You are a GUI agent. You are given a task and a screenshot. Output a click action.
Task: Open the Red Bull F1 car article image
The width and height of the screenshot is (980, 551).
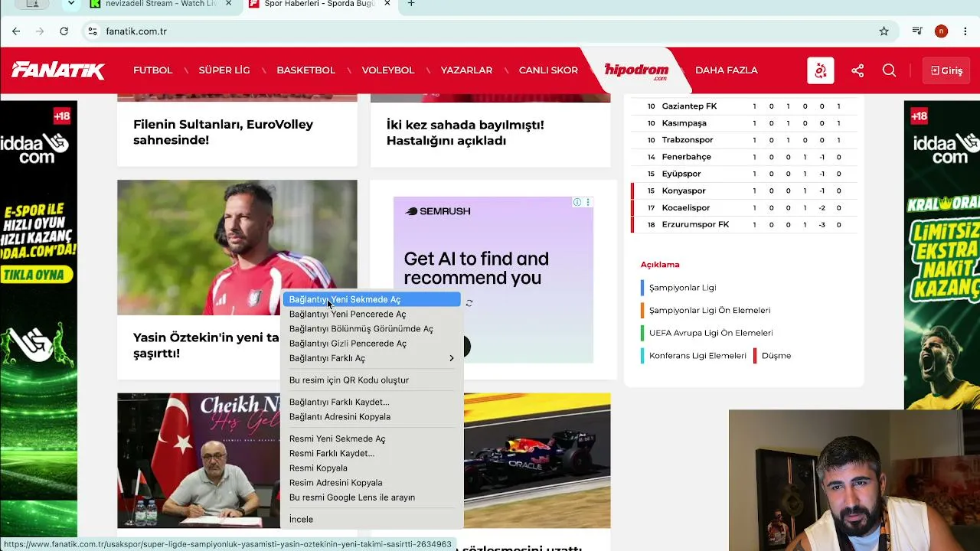[x=537, y=460]
